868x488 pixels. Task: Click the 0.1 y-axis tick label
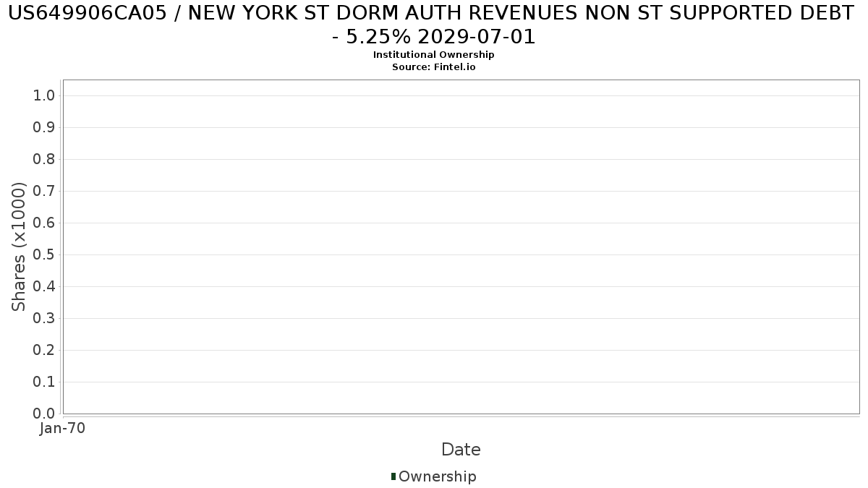point(44,382)
